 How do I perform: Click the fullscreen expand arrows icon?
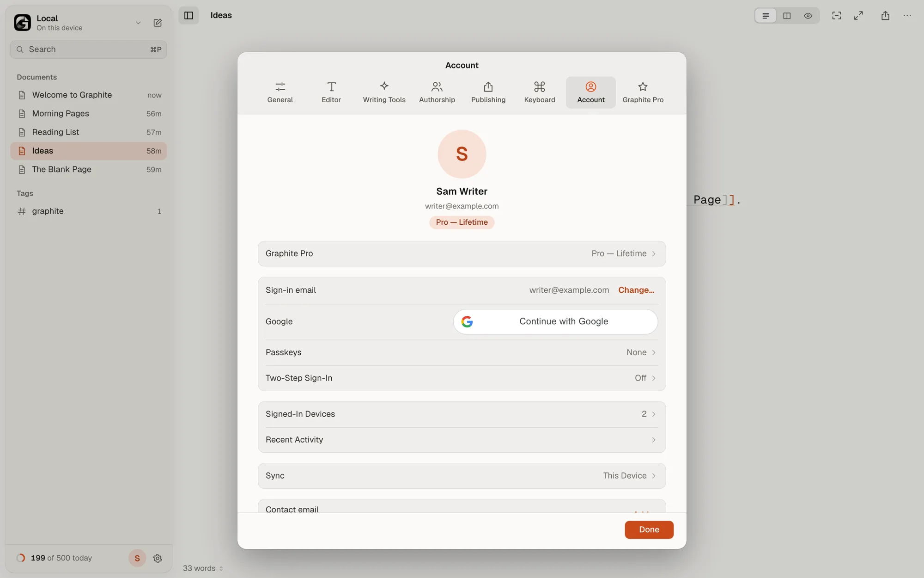tap(858, 16)
